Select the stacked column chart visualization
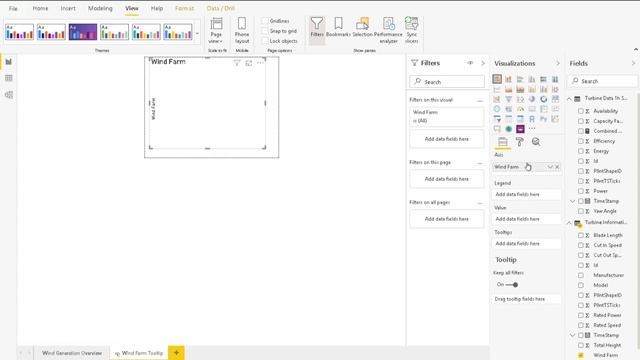Viewport: 640px width, 360px height. tap(508, 79)
